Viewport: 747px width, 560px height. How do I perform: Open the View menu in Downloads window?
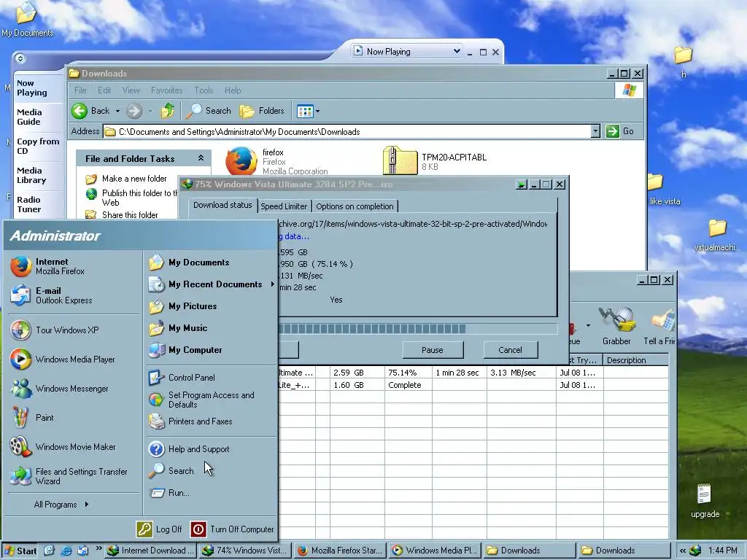[x=131, y=90]
